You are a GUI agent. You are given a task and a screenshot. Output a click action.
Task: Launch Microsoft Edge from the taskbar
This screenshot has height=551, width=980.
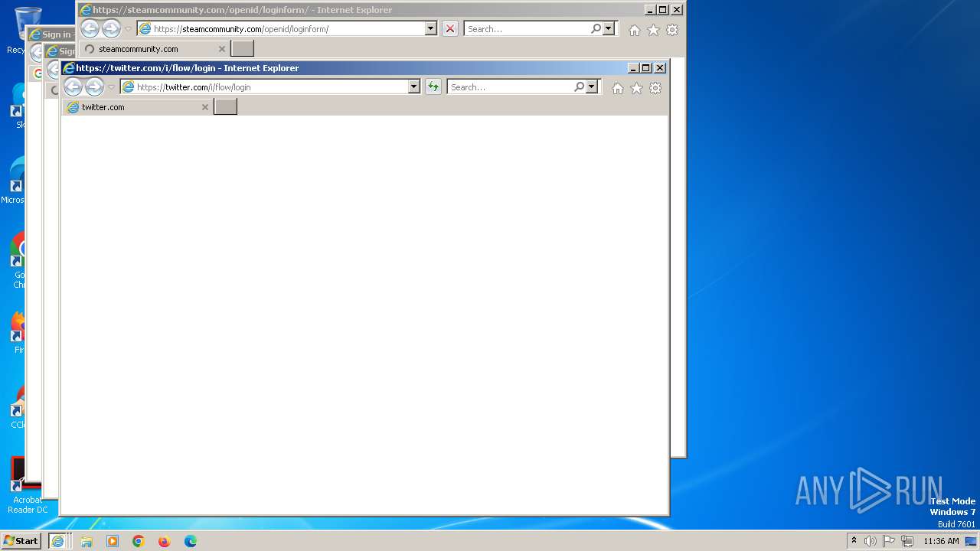(191, 541)
